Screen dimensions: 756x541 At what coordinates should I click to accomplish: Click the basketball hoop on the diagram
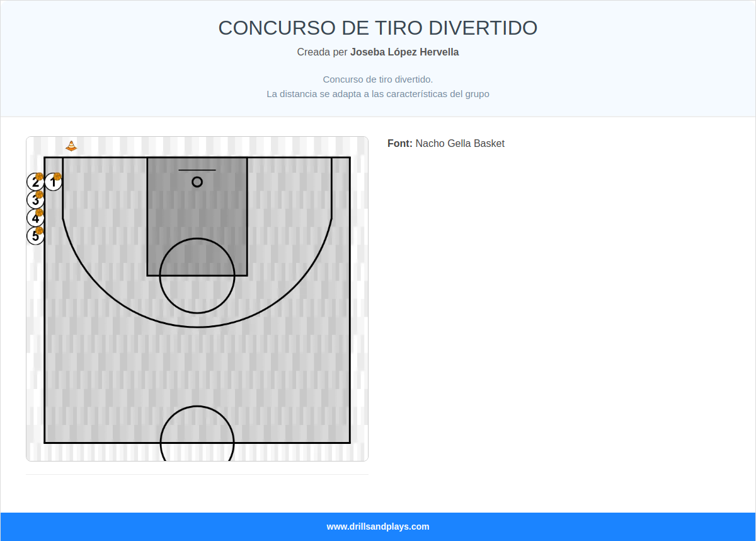click(x=197, y=182)
